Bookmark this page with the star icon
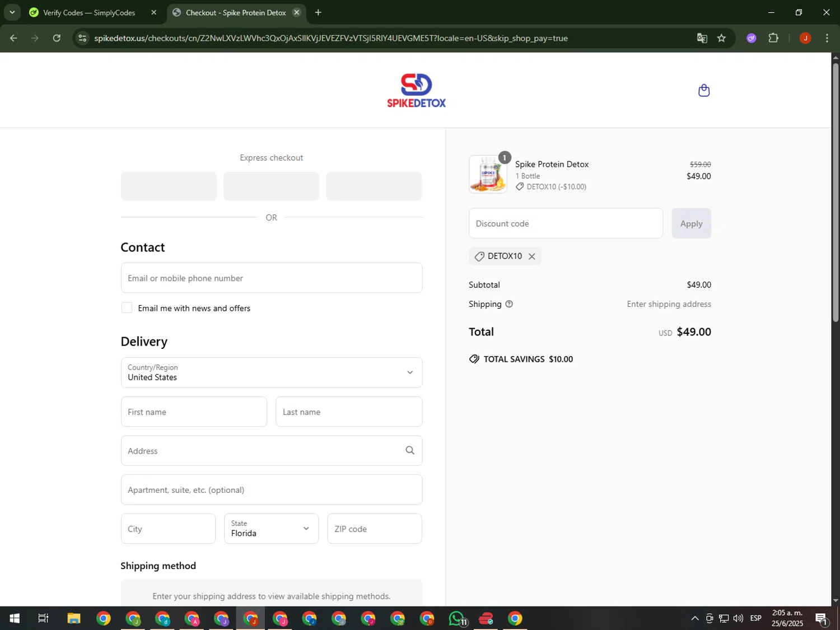Viewport: 840px width, 630px height. coord(721,38)
